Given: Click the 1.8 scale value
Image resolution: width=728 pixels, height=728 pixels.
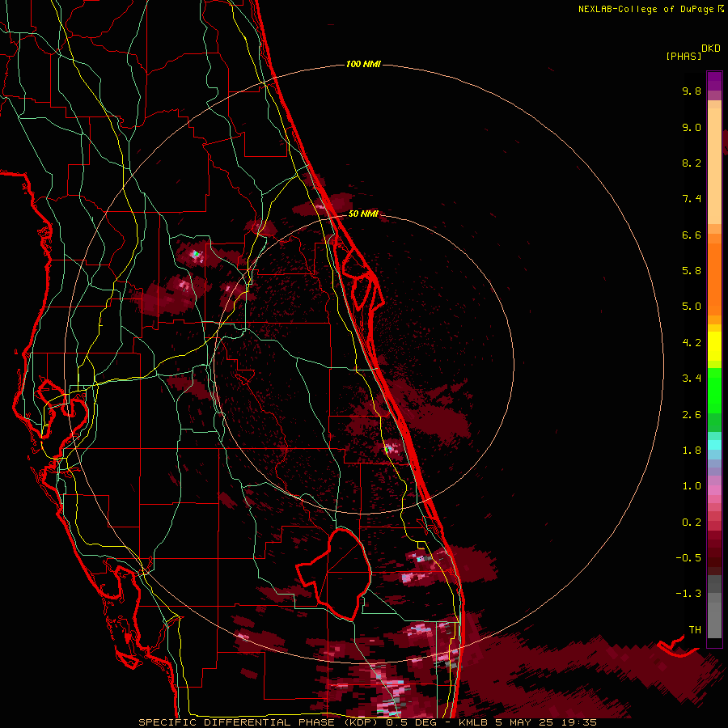Looking at the screenshot, I should click(x=692, y=451).
